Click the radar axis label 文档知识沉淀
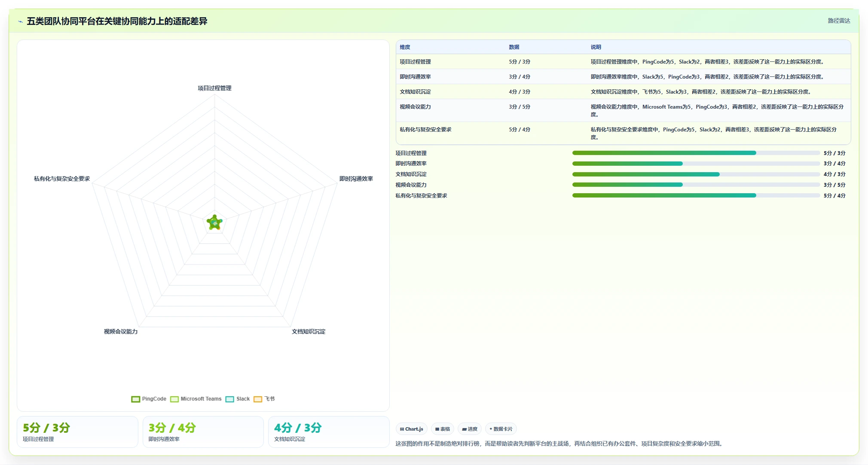This screenshot has width=868, height=465. tap(309, 331)
